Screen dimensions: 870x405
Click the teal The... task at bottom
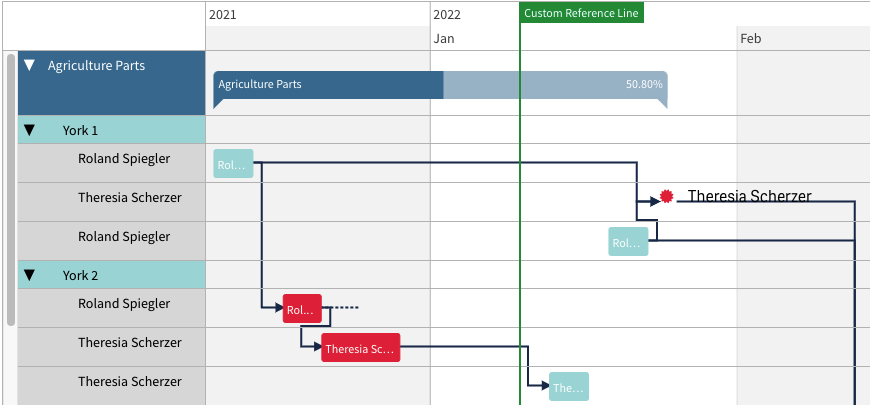coord(569,387)
